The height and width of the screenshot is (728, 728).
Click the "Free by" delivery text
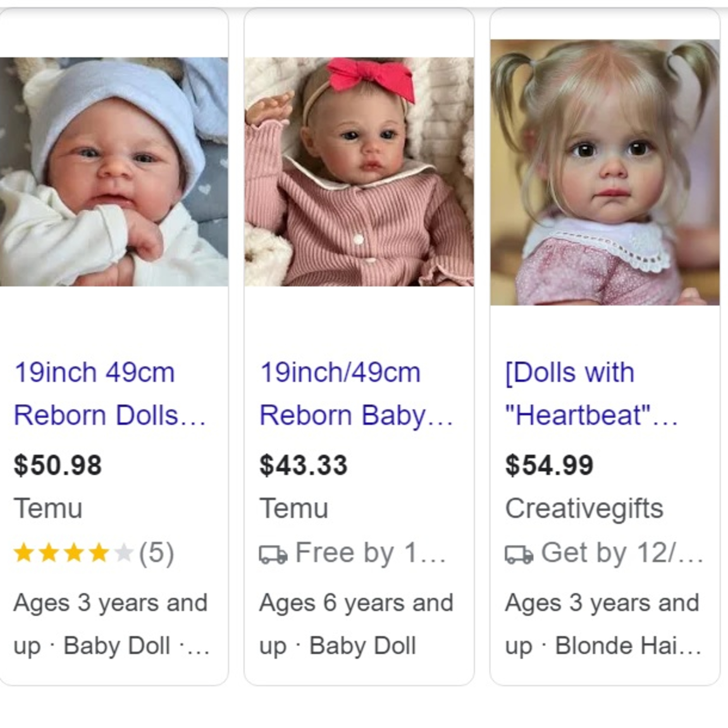click(370, 553)
